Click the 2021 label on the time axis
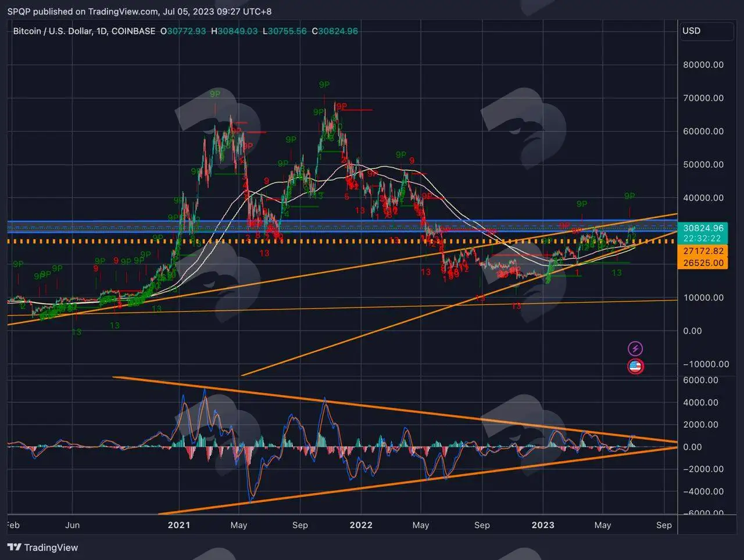Image resolution: width=744 pixels, height=560 pixels. pos(179,525)
